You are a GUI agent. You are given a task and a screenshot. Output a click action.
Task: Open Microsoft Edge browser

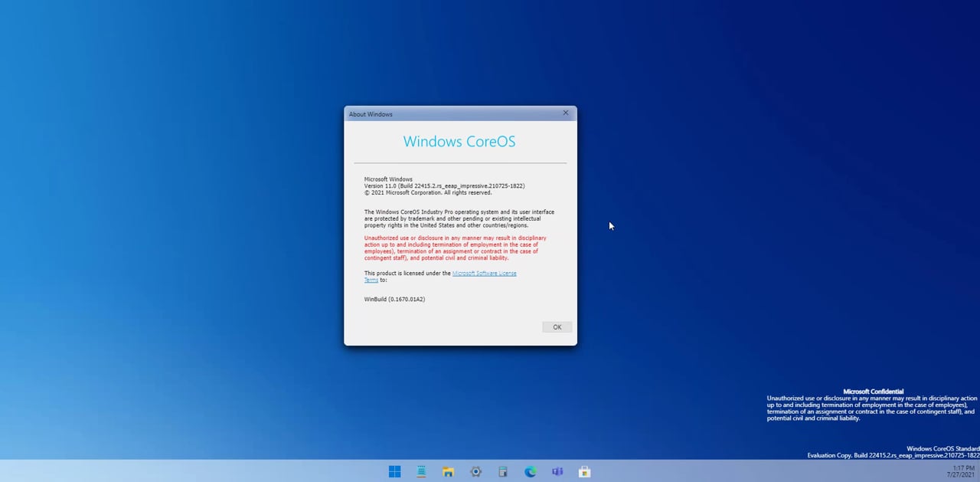click(x=530, y=471)
